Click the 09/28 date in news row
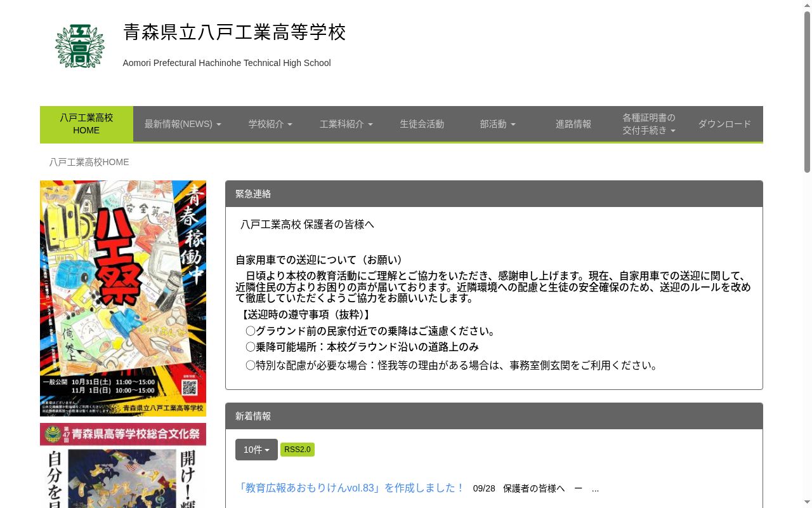The image size is (812, 508). (484, 488)
